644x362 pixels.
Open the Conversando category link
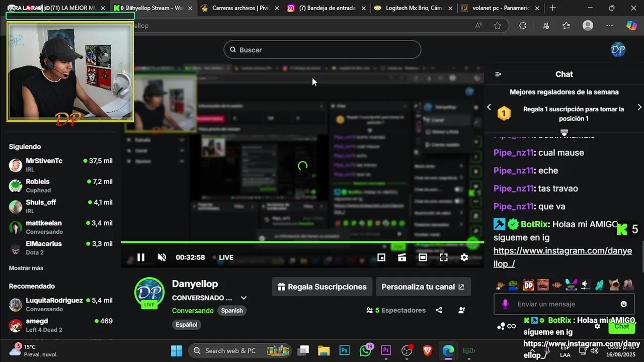pyautogui.click(x=193, y=310)
